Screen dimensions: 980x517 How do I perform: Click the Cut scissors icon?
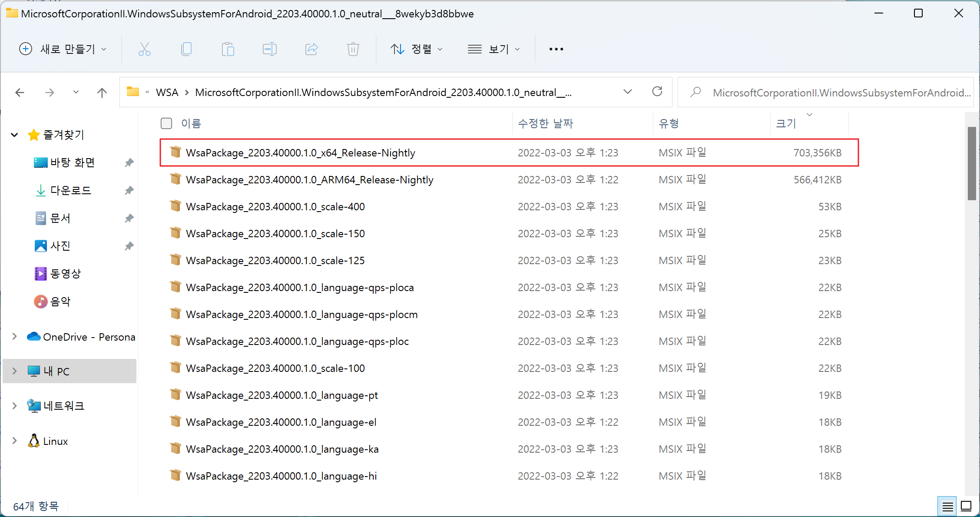(144, 49)
